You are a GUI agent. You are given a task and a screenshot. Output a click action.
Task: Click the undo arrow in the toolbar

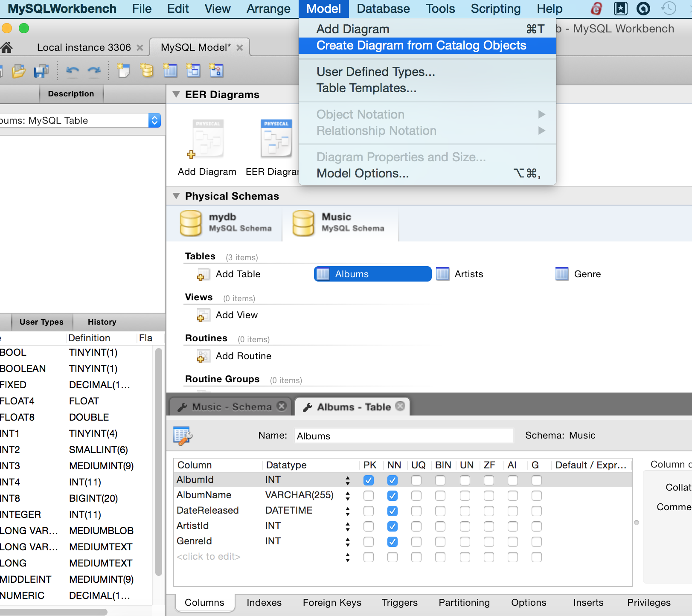73,71
